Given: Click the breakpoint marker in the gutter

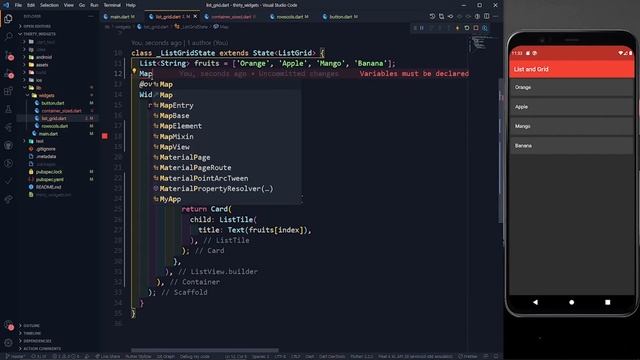Looking at the screenshot, I should click(105, 136).
